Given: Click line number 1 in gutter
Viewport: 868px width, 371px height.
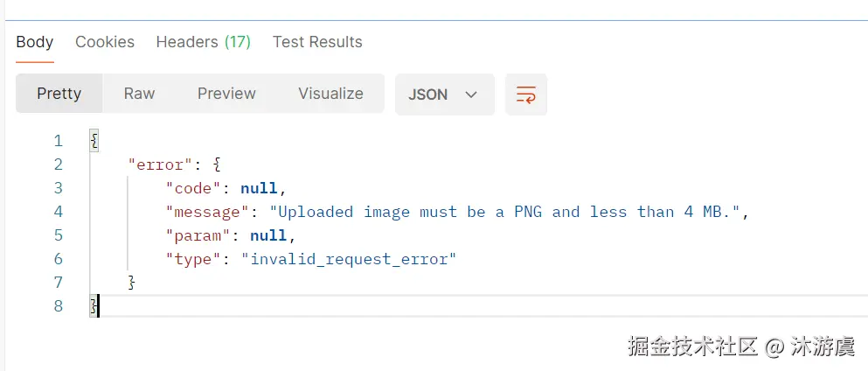Looking at the screenshot, I should click(x=59, y=141).
